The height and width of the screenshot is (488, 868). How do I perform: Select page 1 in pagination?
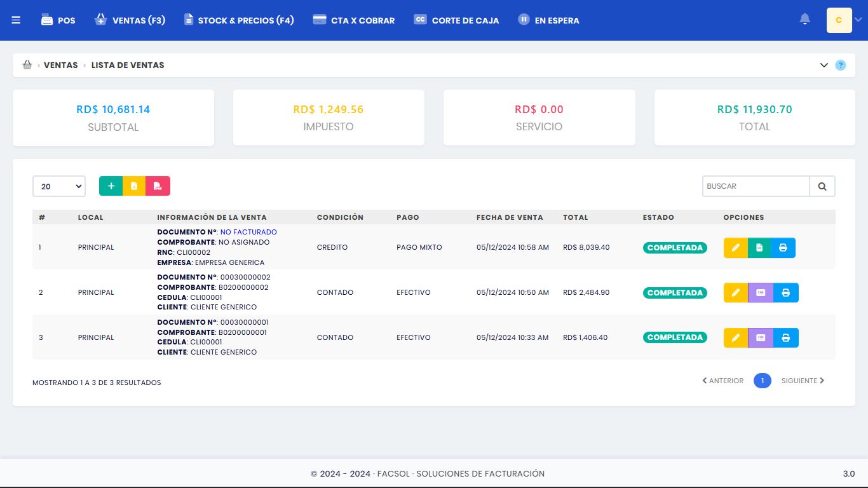pos(762,381)
